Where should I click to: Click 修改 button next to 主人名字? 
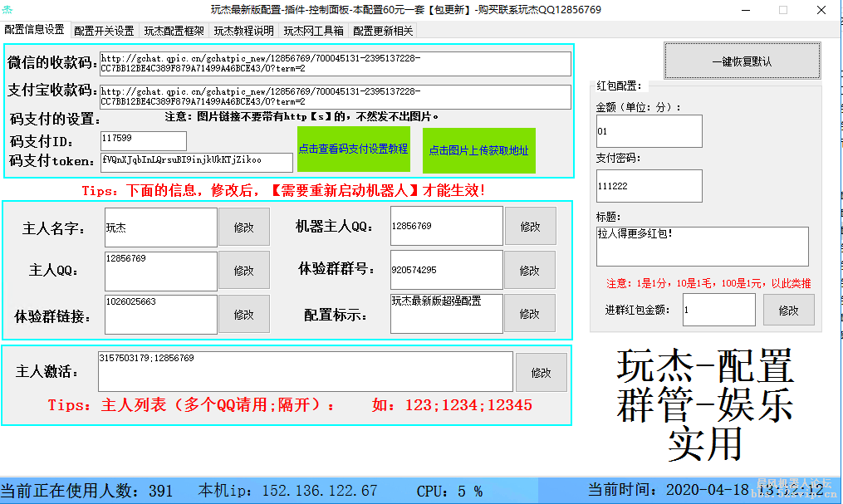244,227
